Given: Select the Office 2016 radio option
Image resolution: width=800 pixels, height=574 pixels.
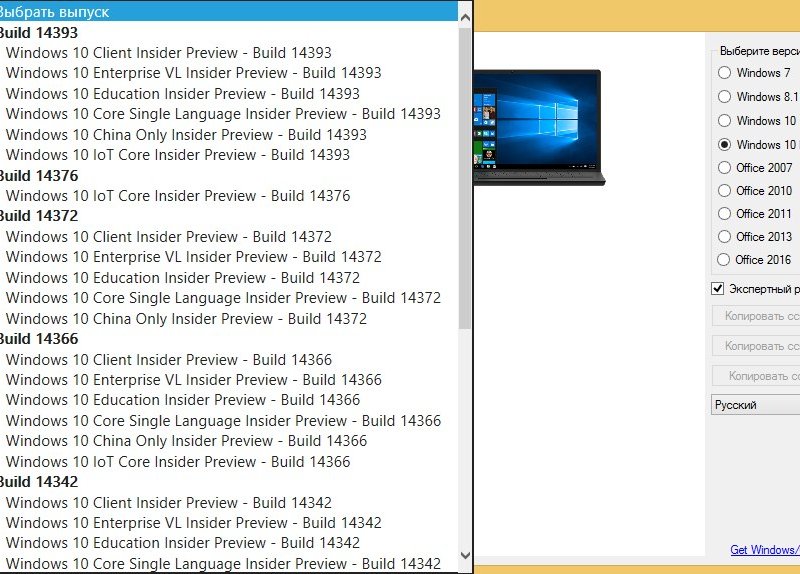Looking at the screenshot, I should [x=724, y=260].
